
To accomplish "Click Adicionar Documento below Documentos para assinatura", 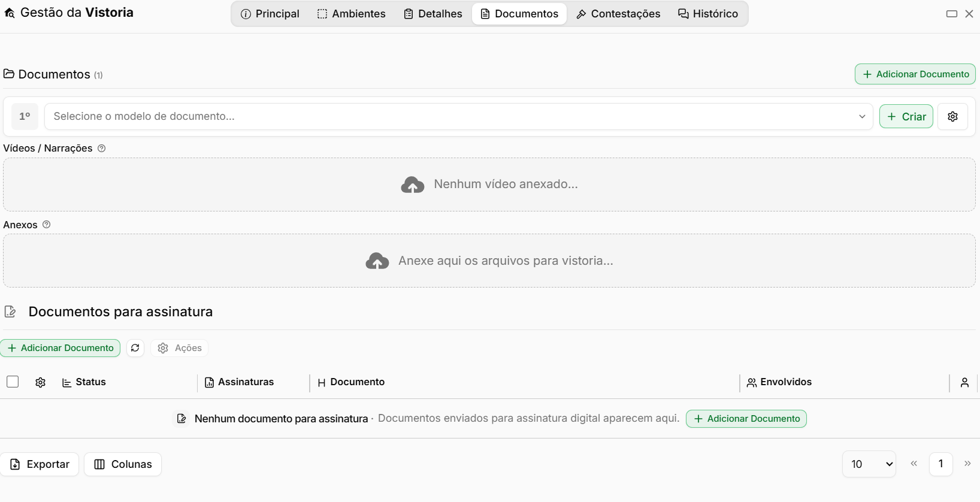I will point(61,348).
